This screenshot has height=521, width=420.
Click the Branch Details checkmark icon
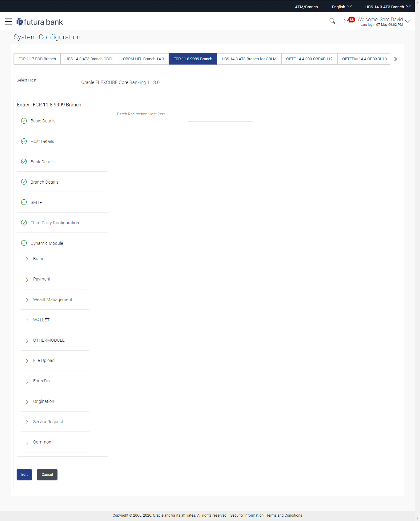point(24,182)
